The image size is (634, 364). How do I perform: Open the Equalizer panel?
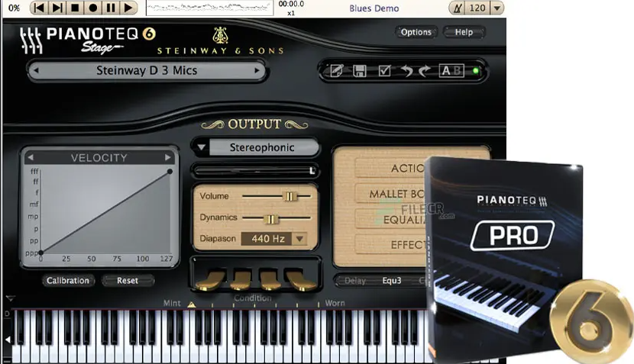390,219
